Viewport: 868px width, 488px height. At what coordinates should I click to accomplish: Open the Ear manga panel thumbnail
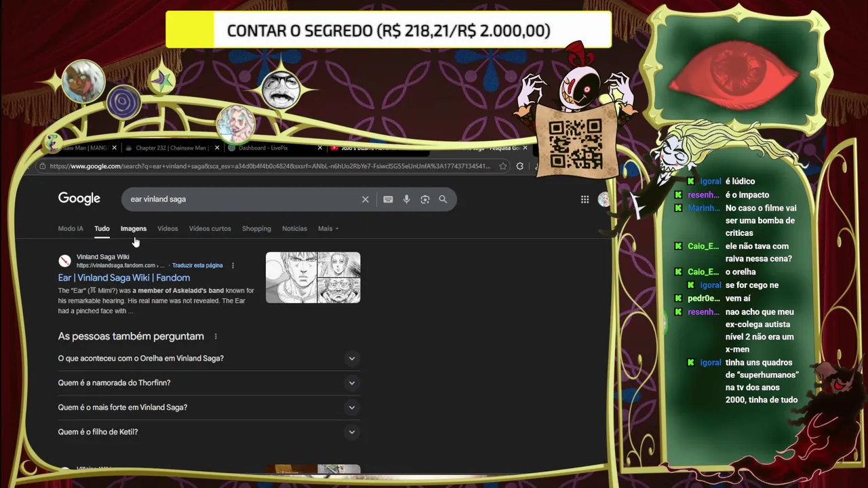(313, 277)
